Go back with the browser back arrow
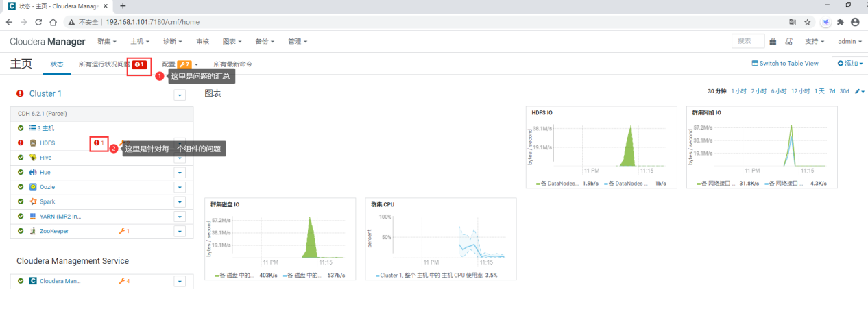The width and height of the screenshot is (868, 318). (10, 22)
